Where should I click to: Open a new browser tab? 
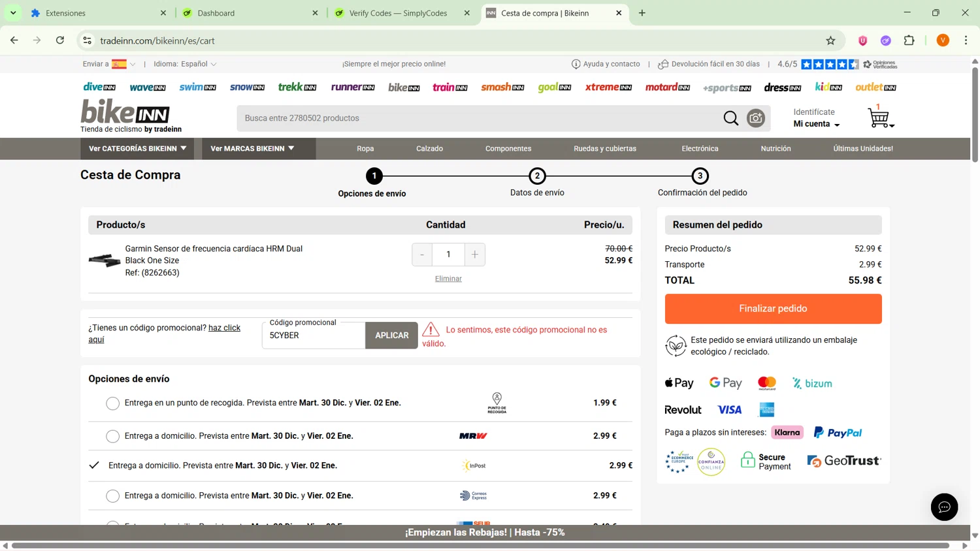click(x=642, y=13)
